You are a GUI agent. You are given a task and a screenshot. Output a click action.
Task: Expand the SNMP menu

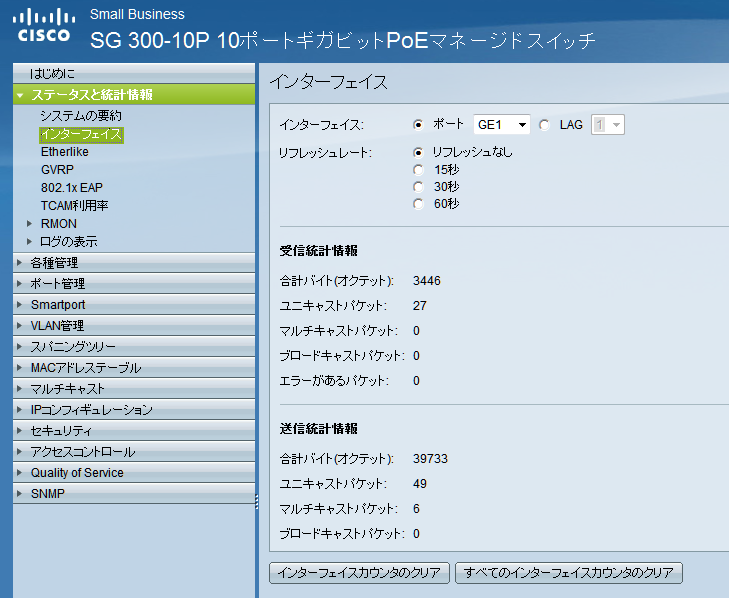[x=134, y=494]
